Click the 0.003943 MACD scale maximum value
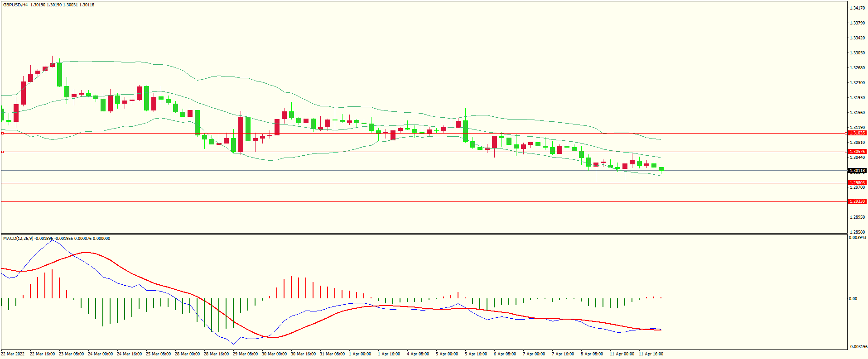 [x=857, y=238]
